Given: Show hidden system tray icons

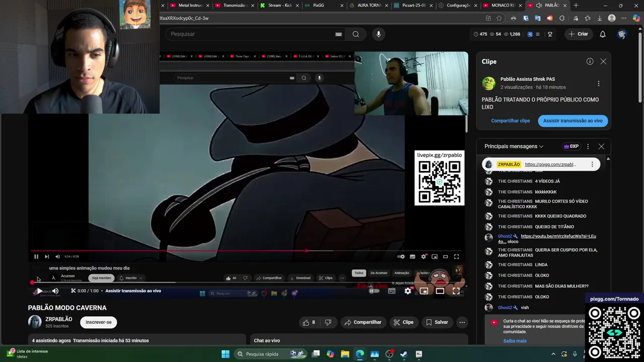Looking at the screenshot, I should (553, 354).
